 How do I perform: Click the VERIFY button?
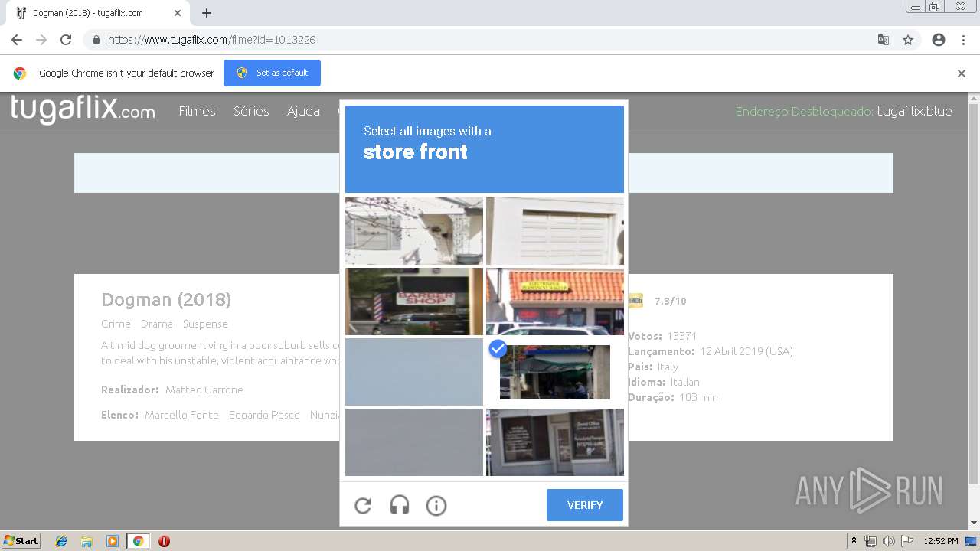(585, 505)
